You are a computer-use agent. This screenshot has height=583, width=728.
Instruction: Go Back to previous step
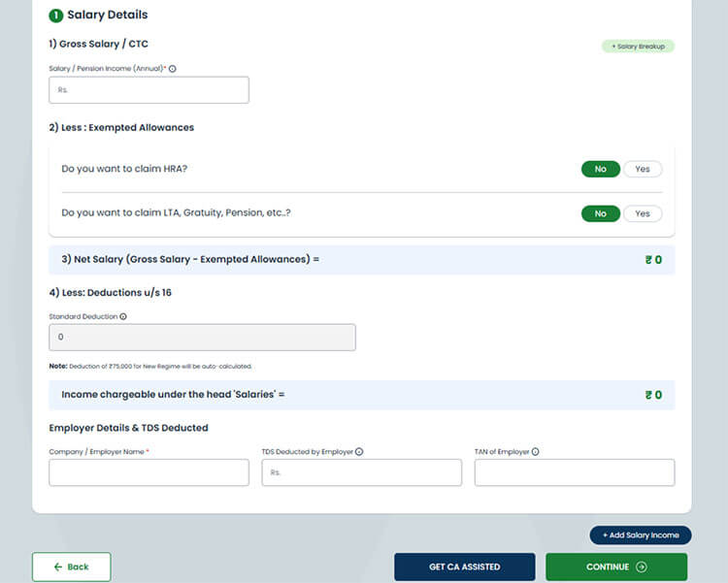coord(72,567)
